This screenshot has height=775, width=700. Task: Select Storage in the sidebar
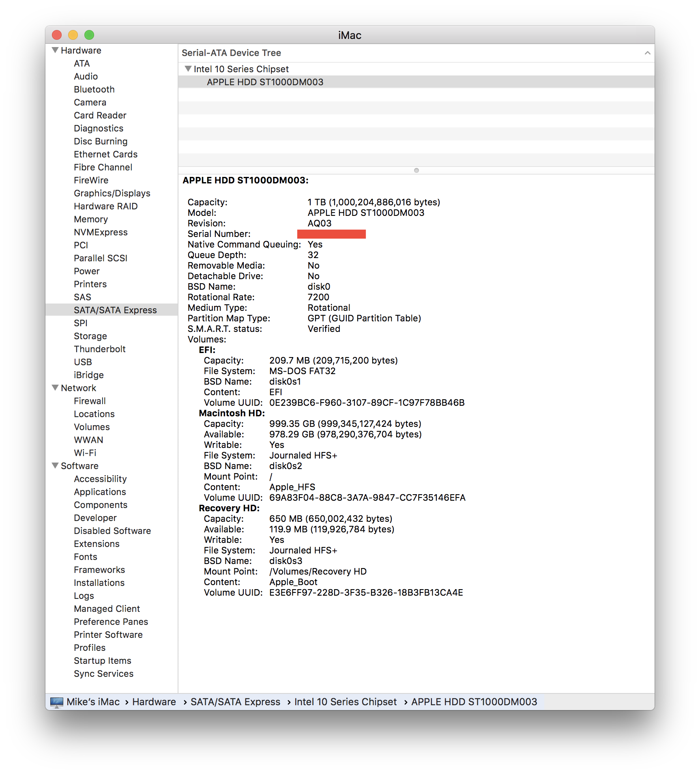pyautogui.click(x=90, y=336)
